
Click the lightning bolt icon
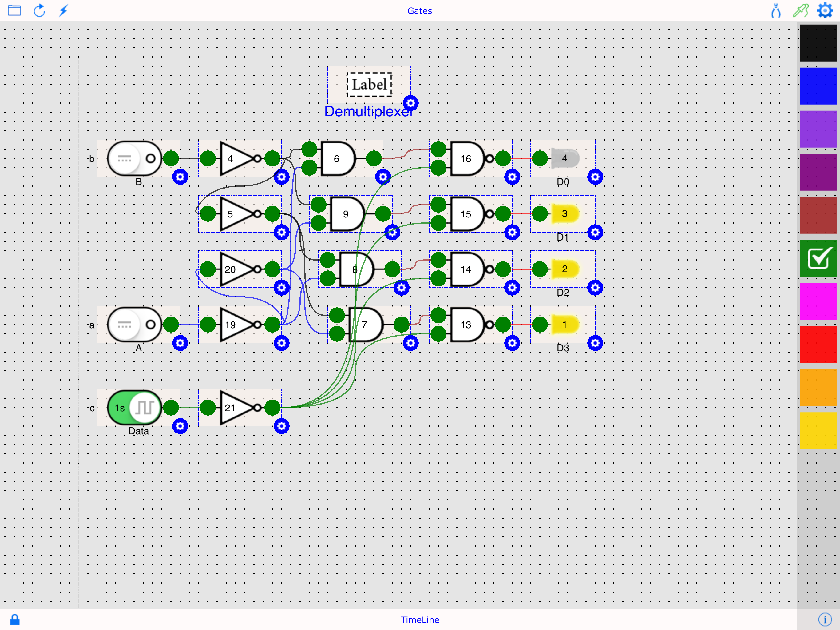click(x=63, y=10)
